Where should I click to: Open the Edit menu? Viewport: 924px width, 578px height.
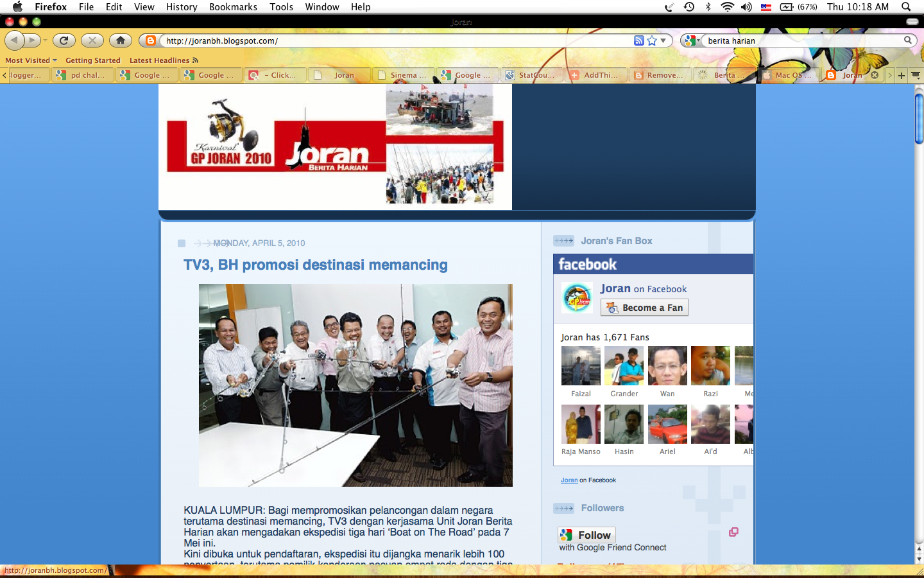point(114,6)
